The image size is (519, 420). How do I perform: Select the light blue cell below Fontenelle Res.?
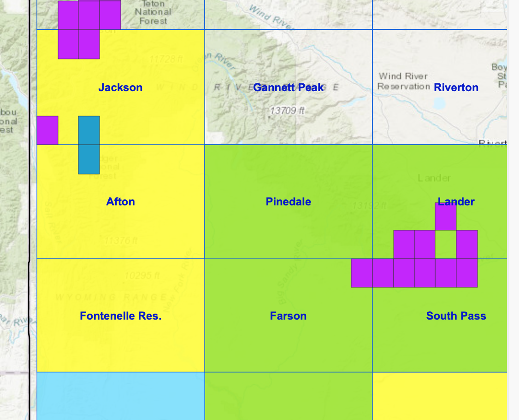[120, 396]
